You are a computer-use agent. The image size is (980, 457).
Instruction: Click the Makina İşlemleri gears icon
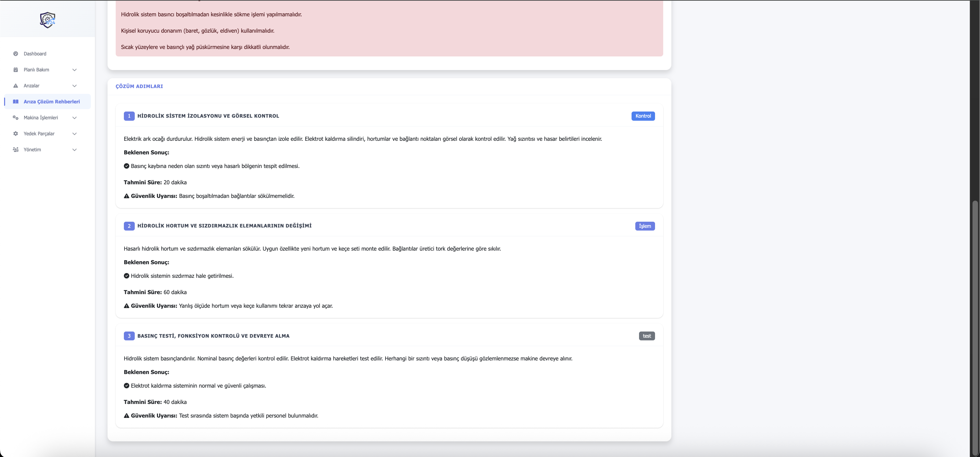[16, 118]
